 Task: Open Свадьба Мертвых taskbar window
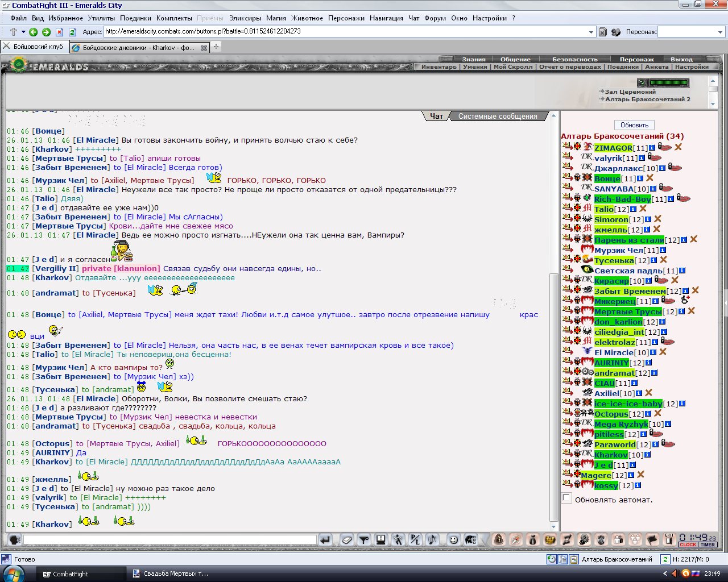(x=171, y=574)
